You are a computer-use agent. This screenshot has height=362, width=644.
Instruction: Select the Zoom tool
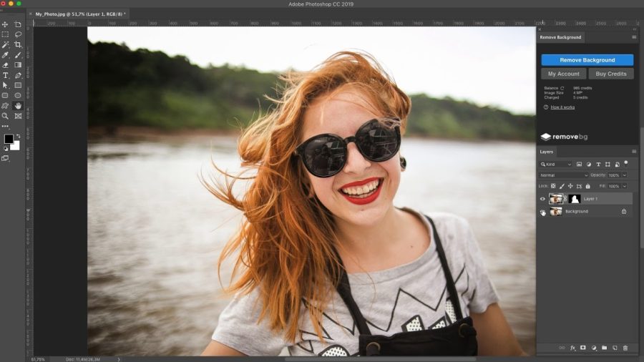click(5, 116)
